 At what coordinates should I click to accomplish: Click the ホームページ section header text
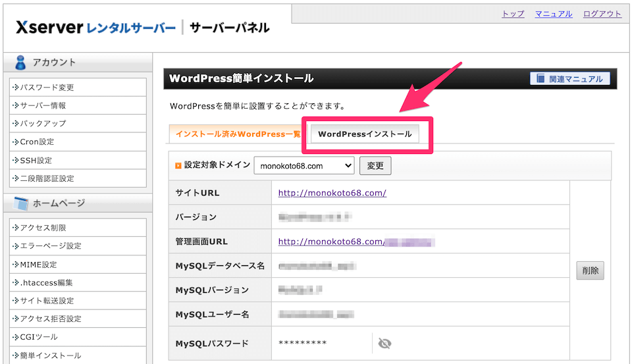pos(59,203)
